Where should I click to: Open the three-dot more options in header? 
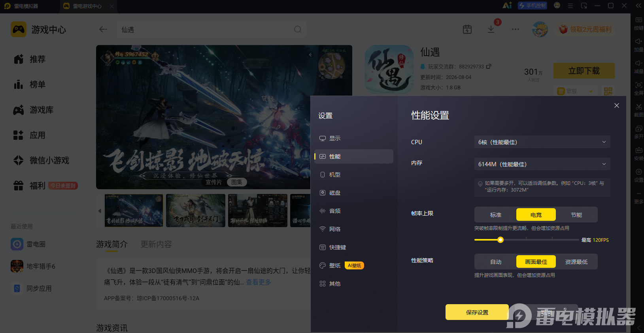pyautogui.click(x=516, y=29)
